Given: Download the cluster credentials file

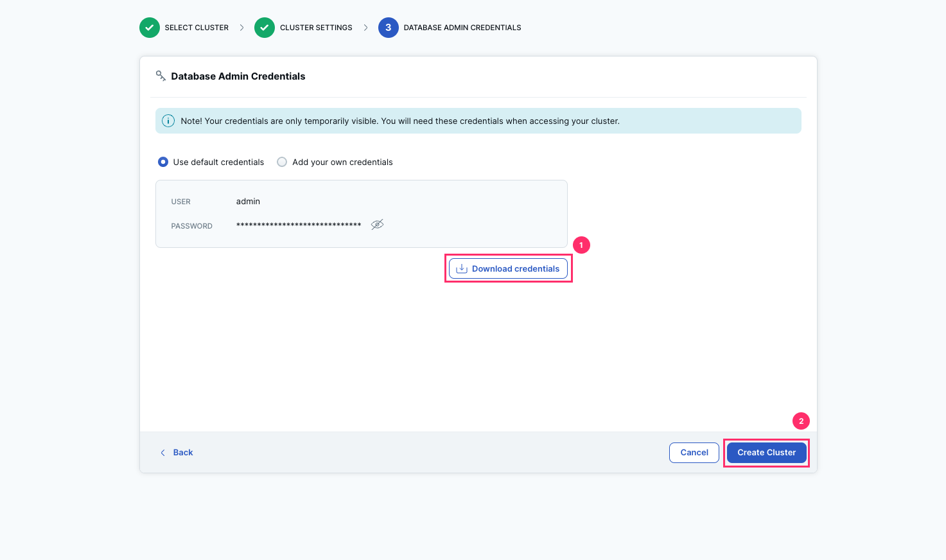Looking at the screenshot, I should coord(508,268).
